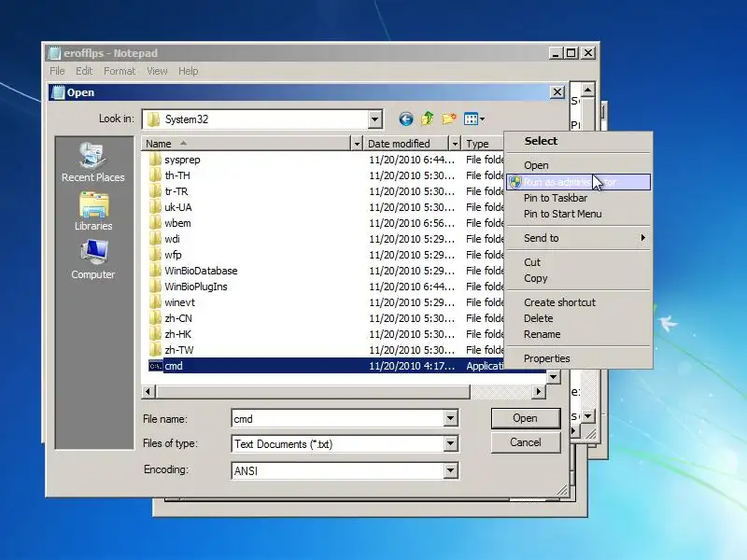Screen dimensions: 747x560
Task: Click the File name input field
Action: pyautogui.click(x=337, y=418)
